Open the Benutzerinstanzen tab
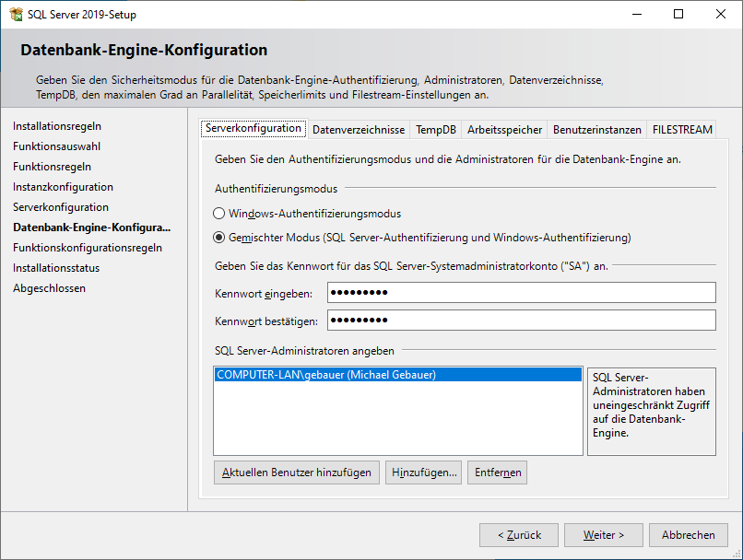Image resolution: width=743 pixels, height=560 pixels. [x=597, y=130]
